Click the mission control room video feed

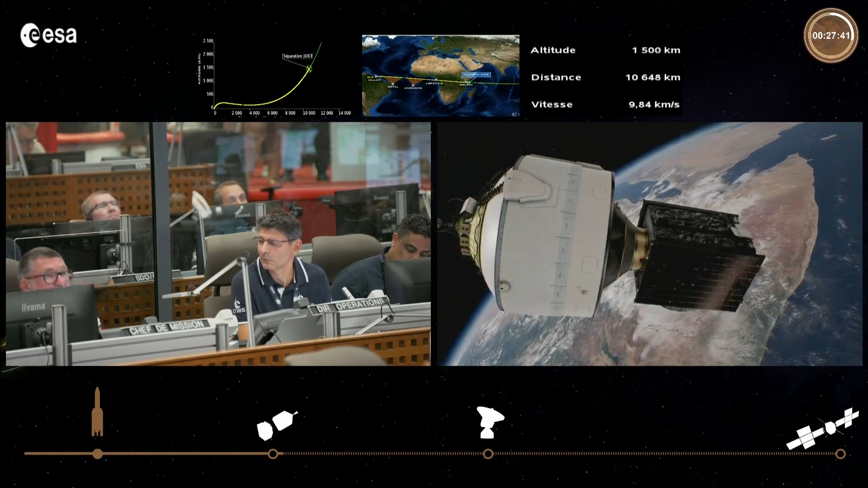218,244
